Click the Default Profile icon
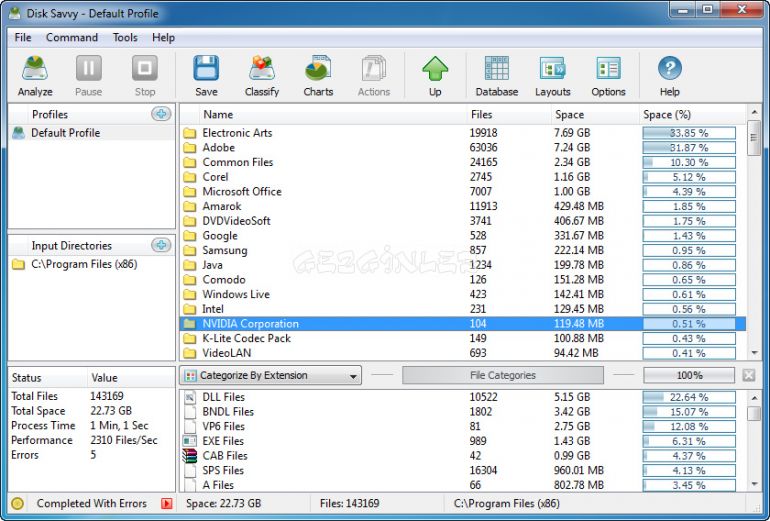The width and height of the screenshot is (770, 521). click(x=19, y=133)
